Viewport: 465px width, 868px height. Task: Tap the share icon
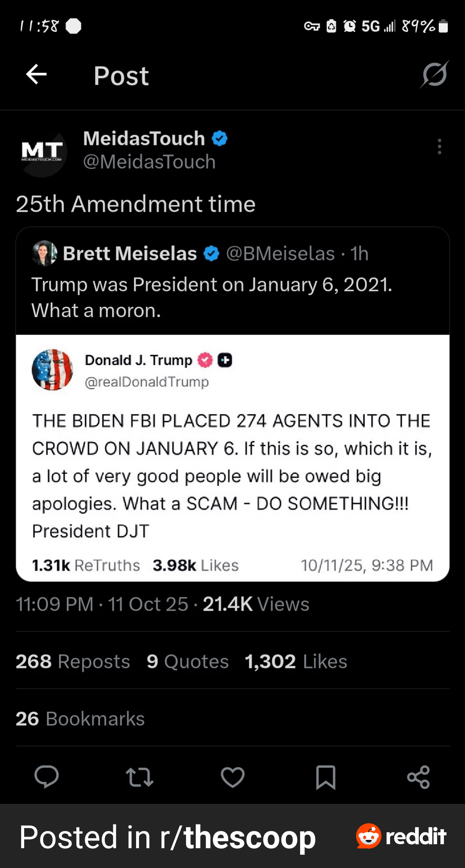[x=418, y=777]
